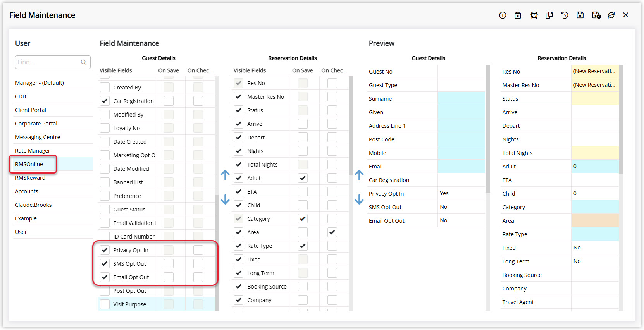Click preview Email blue value field
This screenshot has width=644, height=330.
pyautogui.click(x=461, y=167)
